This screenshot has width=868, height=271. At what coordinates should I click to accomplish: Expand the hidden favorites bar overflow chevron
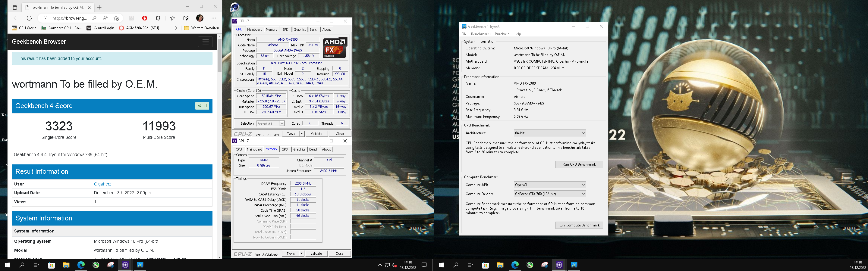point(175,28)
